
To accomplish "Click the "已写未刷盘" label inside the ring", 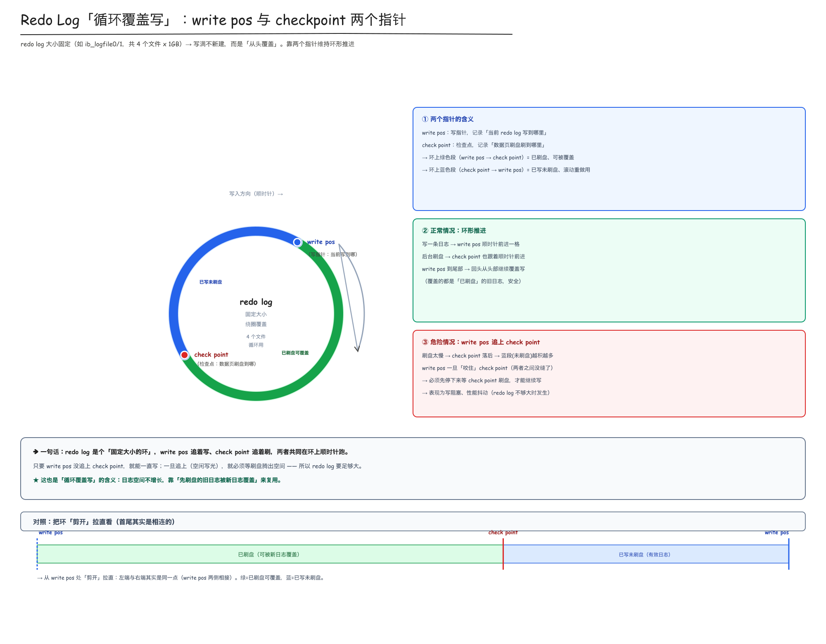I will pyautogui.click(x=211, y=282).
